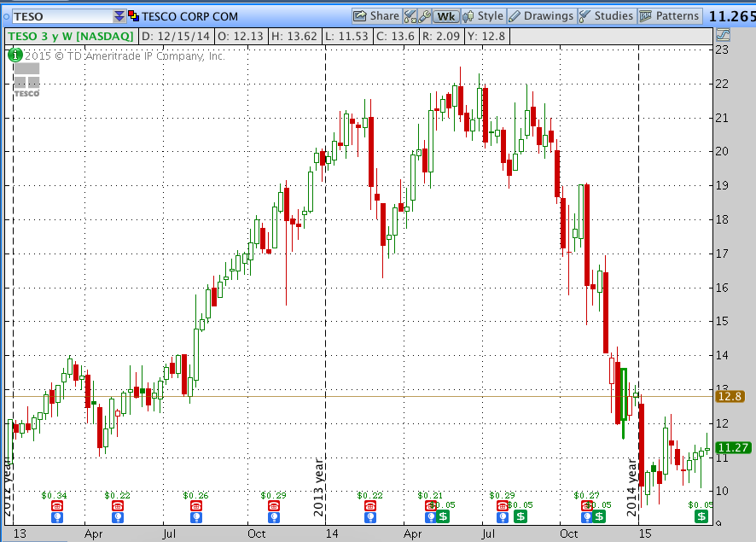Open the Style menu
The height and width of the screenshot is (542, 756).
point(483,16)
